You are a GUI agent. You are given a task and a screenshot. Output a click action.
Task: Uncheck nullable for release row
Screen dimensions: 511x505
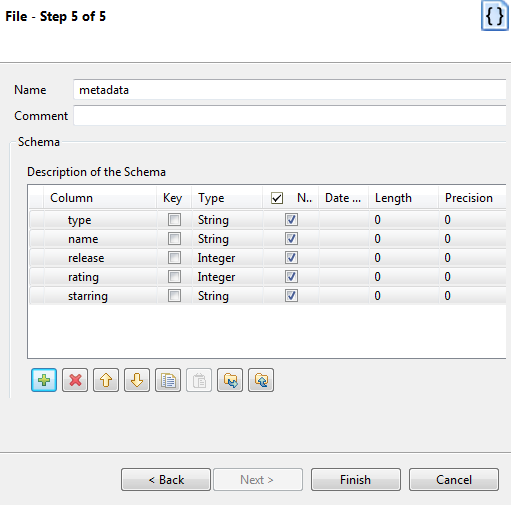(291, 258)
